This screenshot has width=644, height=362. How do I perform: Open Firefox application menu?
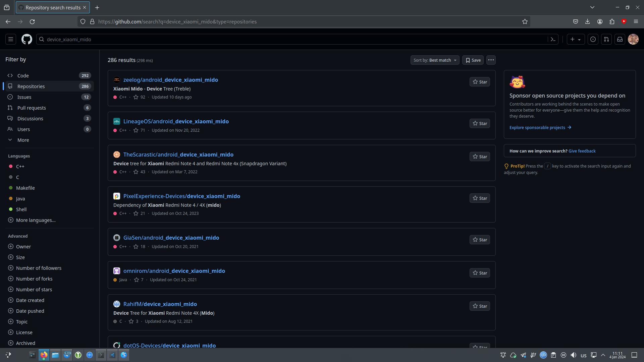pyautogui.click(x=636, y=21)
